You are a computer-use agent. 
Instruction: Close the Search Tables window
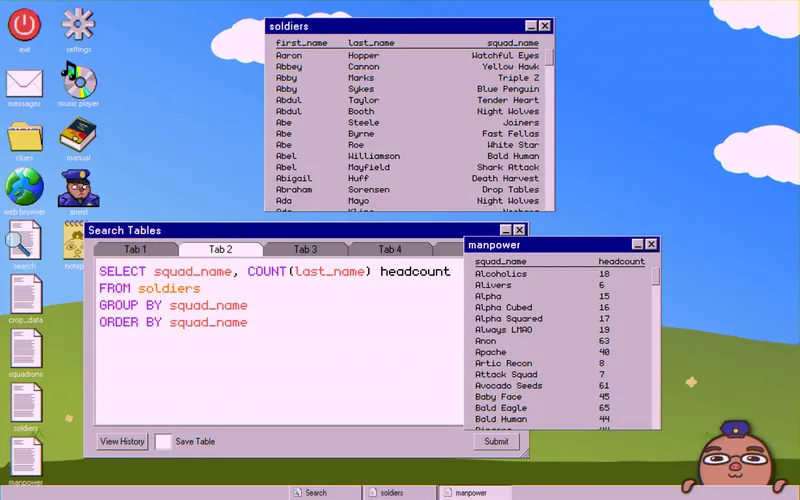519,230
